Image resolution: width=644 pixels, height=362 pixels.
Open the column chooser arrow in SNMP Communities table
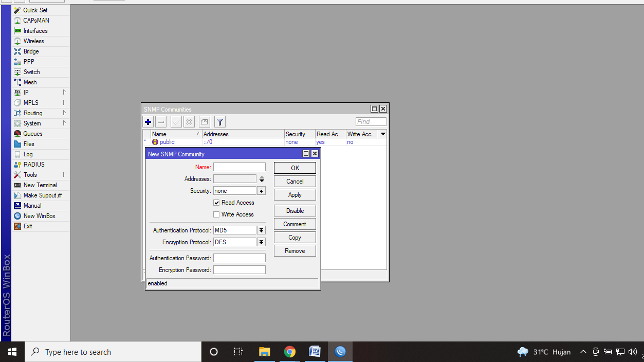pyautogui.click(x=383, y=134)
